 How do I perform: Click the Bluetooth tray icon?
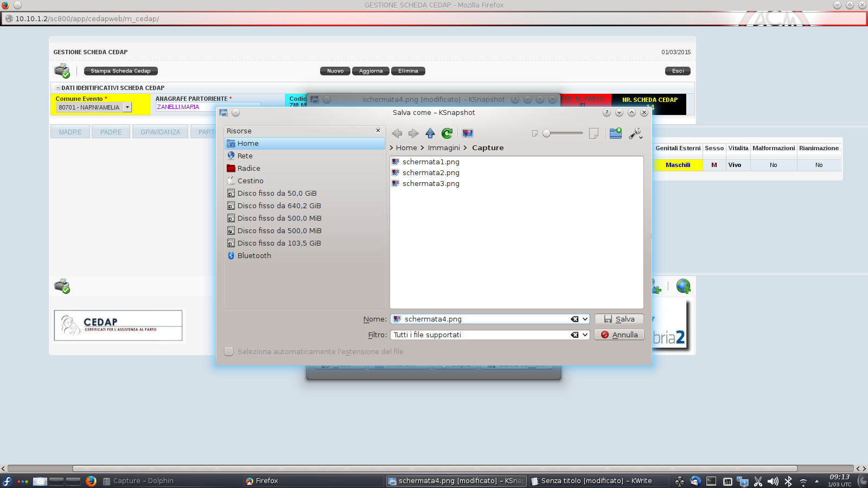point(788,481)
